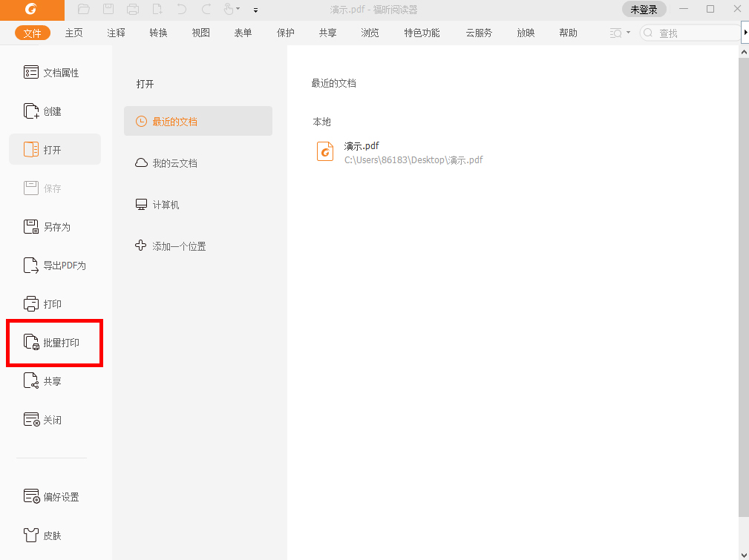Switch to the 注释 (Comment) tab
The height and width of the screenshot is (560, 749).
[116, 33]
